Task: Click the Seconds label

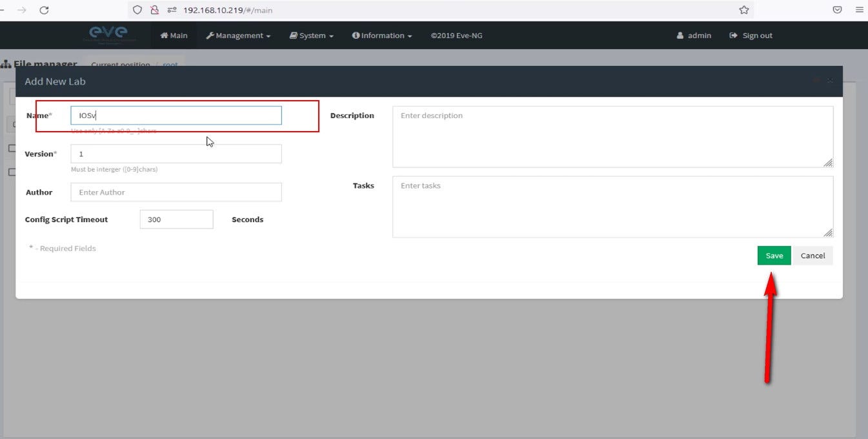Action: [247, 219]
